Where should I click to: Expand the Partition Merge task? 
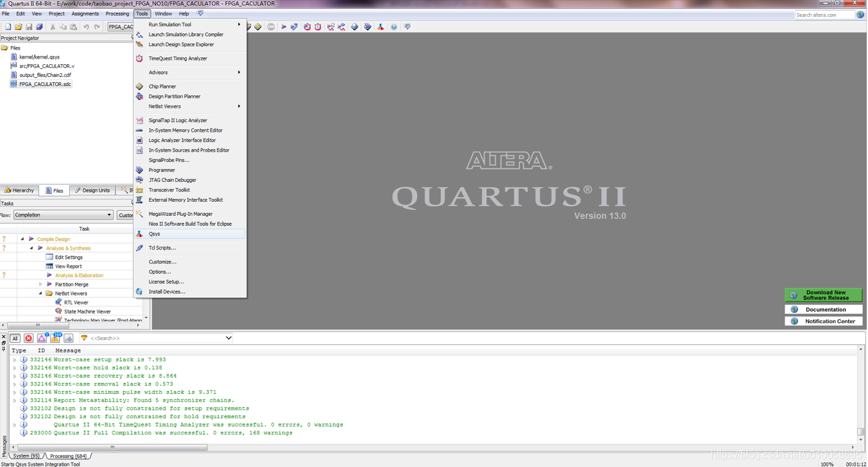[40, 285]
